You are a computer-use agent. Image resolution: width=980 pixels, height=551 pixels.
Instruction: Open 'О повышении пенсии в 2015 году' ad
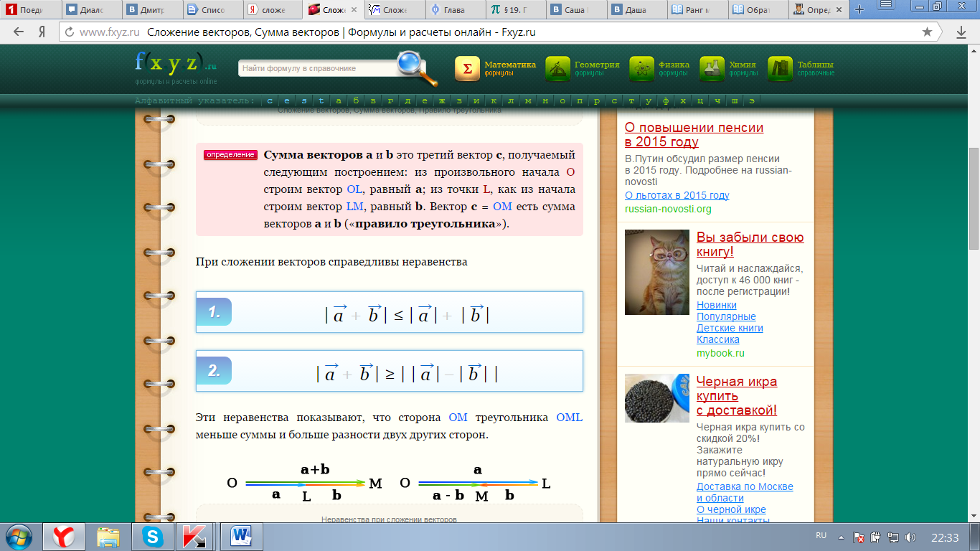pyautogui.click(x=694, y=135)
